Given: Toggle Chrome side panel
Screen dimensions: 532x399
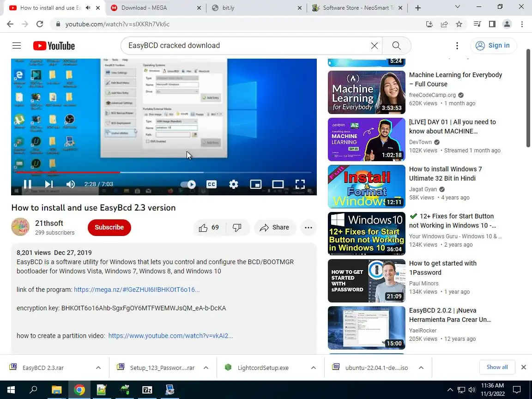Looking at the screenshot, I should coord(492,24).
